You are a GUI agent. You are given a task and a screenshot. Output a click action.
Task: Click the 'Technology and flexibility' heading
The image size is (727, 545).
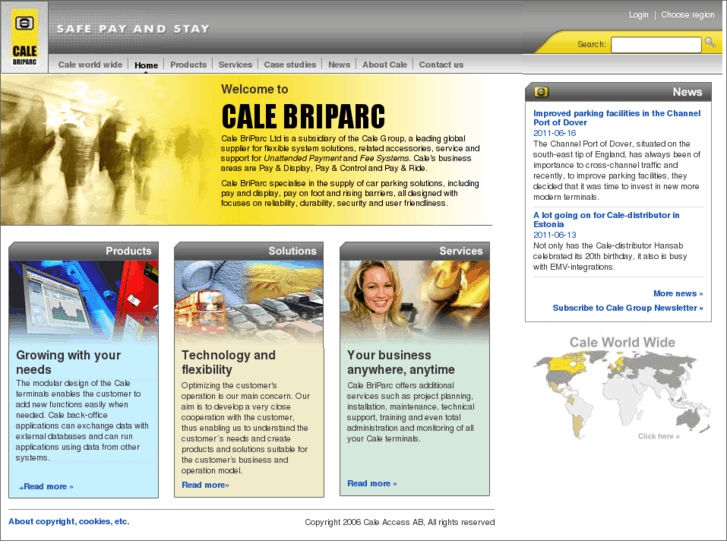[228, 362]
